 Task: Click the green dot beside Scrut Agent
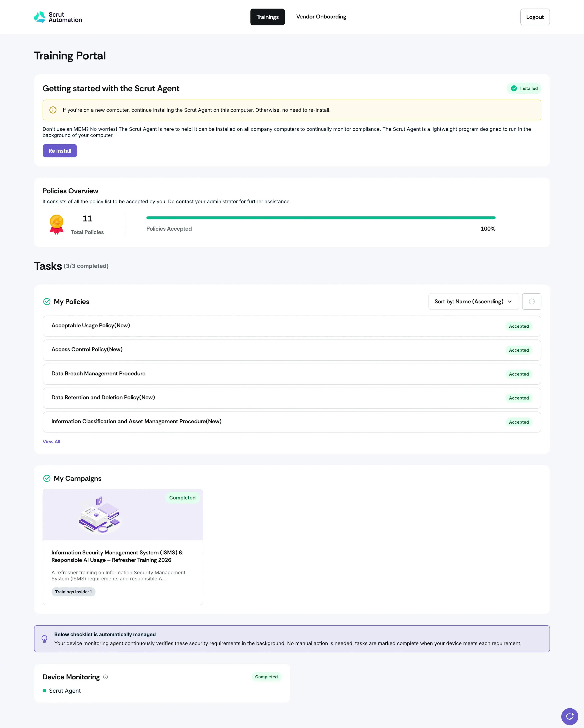[x=44, y=691]
